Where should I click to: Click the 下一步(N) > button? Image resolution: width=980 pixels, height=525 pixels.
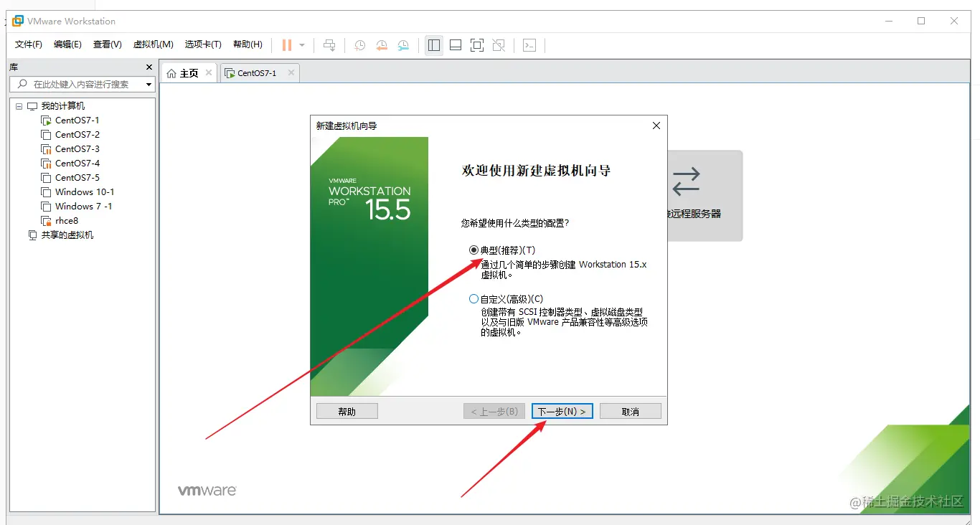click(x=562, y=412)
